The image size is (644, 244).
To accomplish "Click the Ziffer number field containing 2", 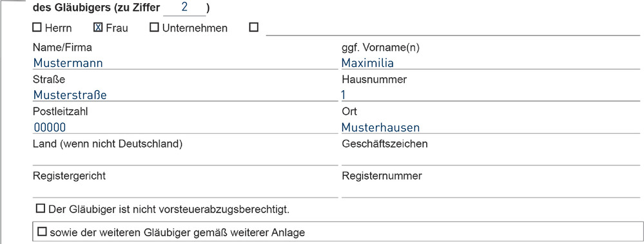I will tap(184, 8).
